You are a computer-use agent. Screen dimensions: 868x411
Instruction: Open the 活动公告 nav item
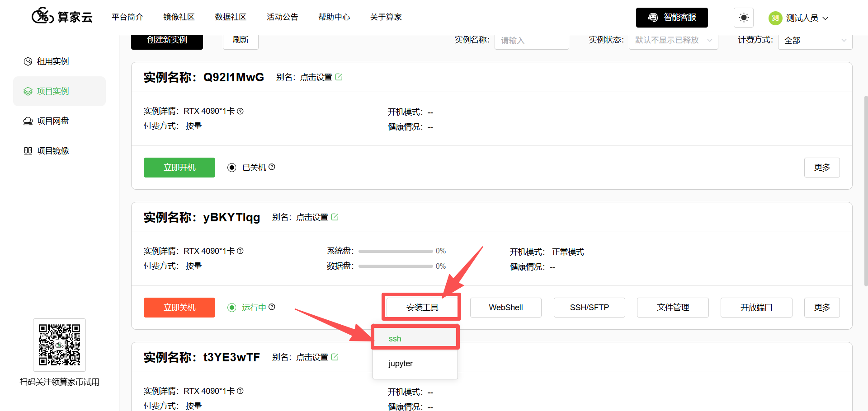[x=283, y=17]
